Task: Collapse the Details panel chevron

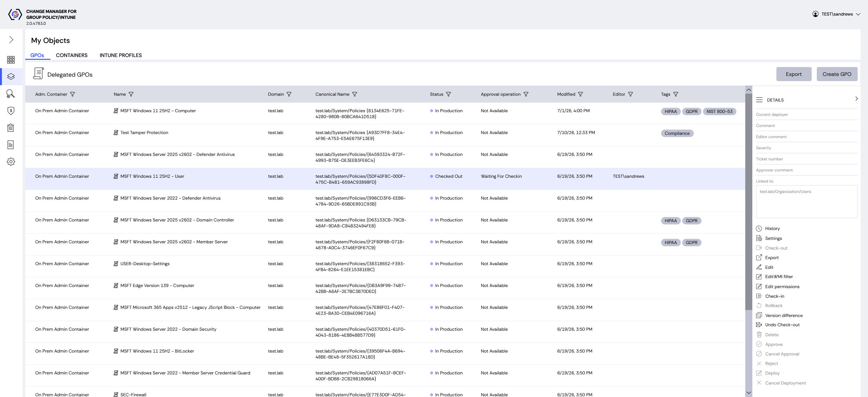Action: coord(857,99)
